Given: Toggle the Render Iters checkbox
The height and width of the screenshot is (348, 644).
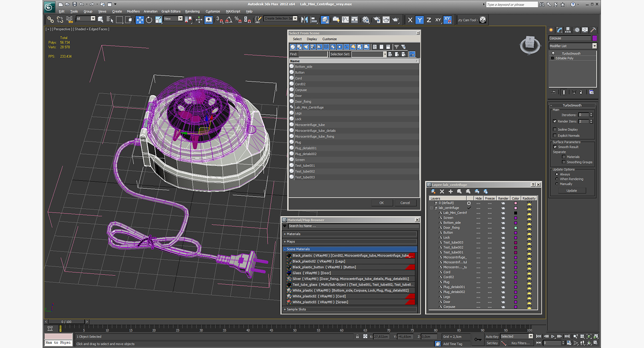Looking at the screenshot, I should (555, 121).
